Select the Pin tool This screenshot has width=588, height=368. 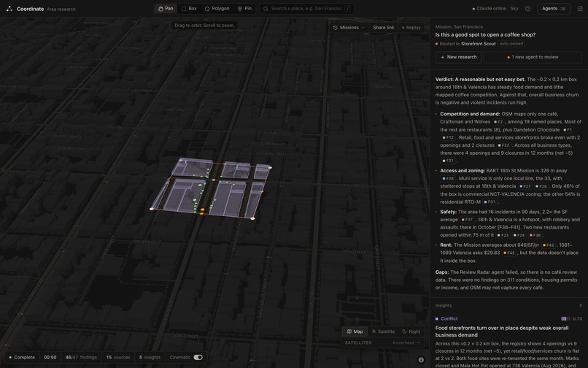pyautogui.click(x=244, y=9)
